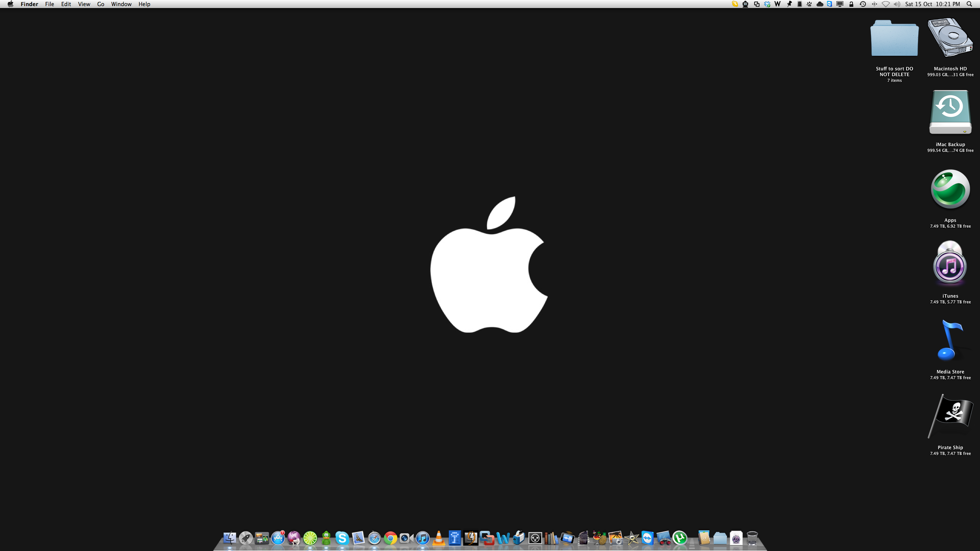The image size is (980, 551).
Task: Launch Google Chrome in the Dock
Action: tap(390, 538)
